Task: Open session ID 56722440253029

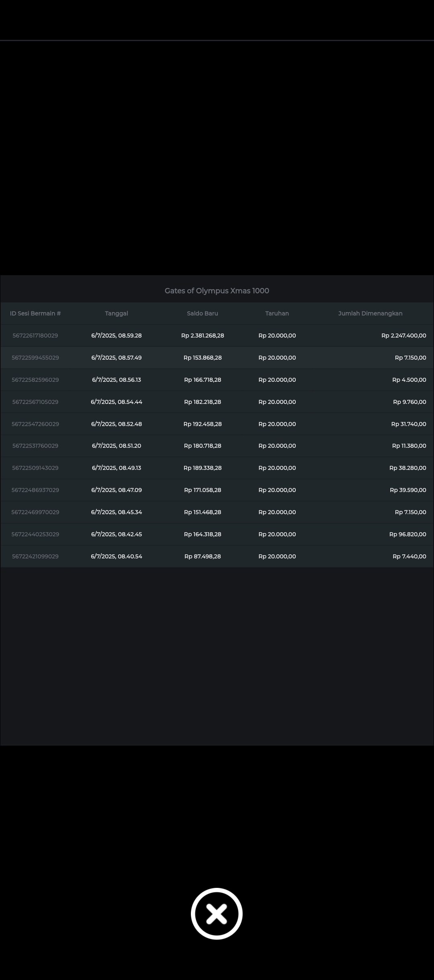Action: pyautogui.click(x=35, y=534)
